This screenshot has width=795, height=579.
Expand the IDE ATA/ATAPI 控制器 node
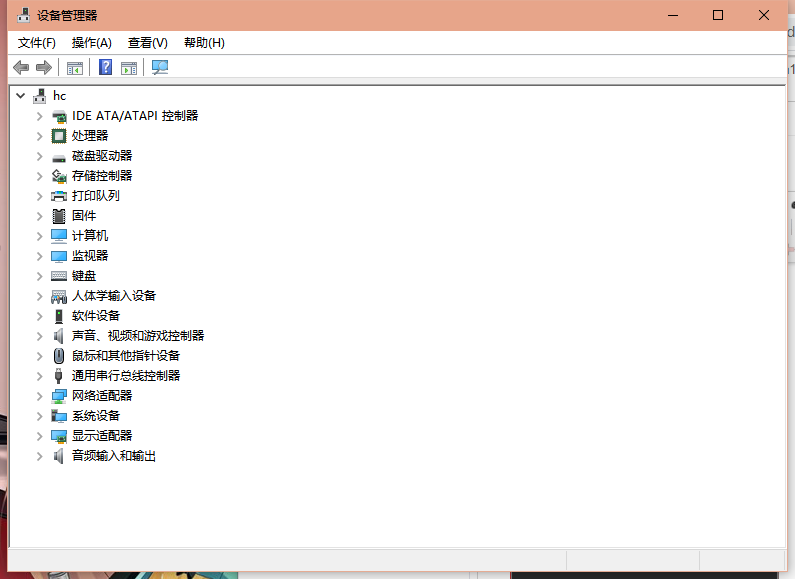click(40, 116)
